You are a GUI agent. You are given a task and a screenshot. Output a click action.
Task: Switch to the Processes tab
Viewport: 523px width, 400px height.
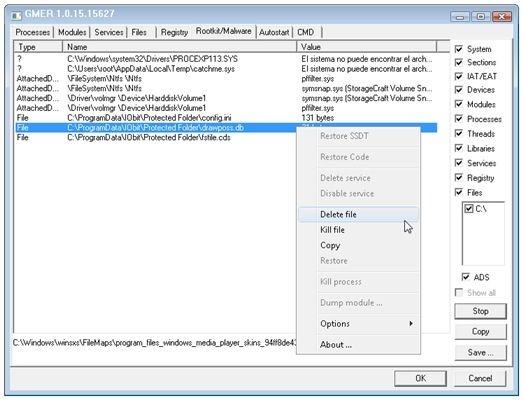click(x=33, y=32)
